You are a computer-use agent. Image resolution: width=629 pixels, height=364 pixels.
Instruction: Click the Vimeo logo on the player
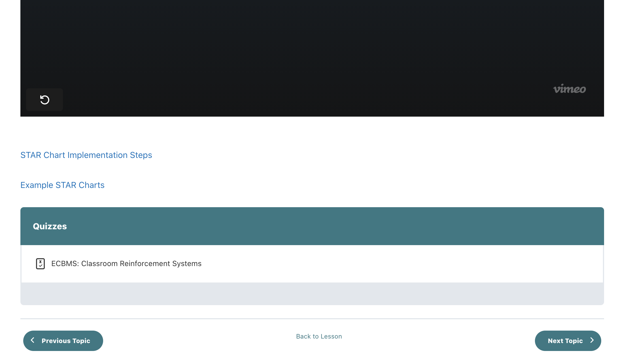pos(569,89)
